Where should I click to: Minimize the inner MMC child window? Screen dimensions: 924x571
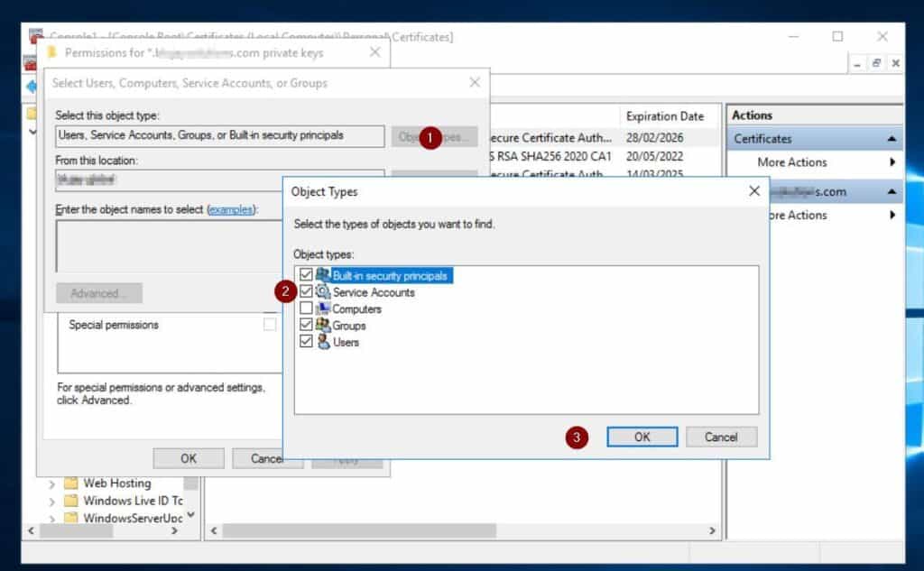[857, 63]
